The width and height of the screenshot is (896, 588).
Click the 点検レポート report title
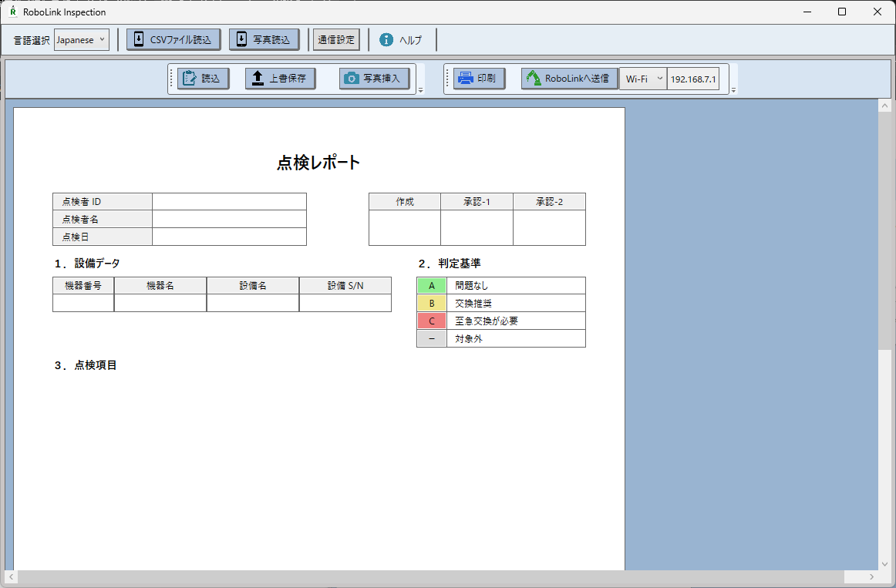tap(318, 163)
